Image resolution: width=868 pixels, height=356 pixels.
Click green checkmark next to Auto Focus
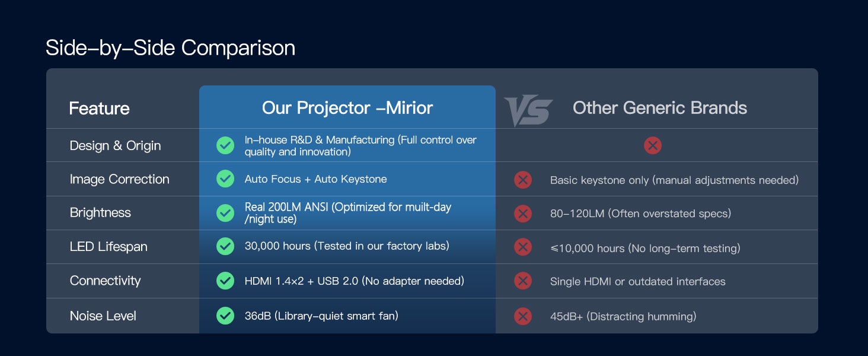(x=225, y=179)
